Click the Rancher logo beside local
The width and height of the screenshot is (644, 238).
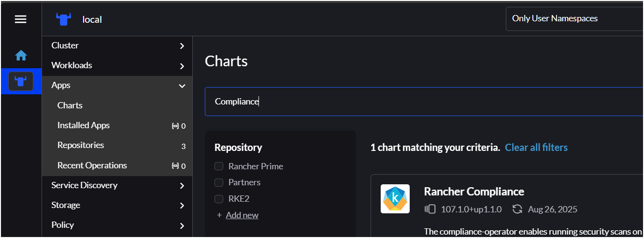(64, 19)
